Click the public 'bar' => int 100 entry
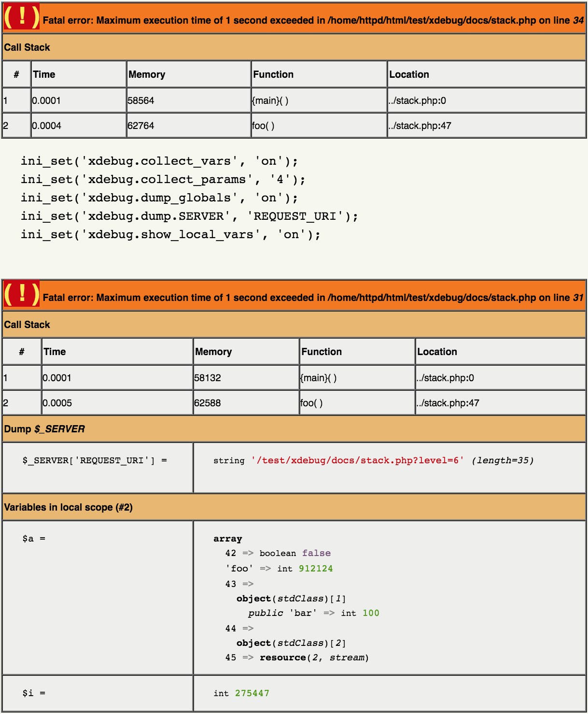This screenshot has width=588, height=714. click(314, 613)
